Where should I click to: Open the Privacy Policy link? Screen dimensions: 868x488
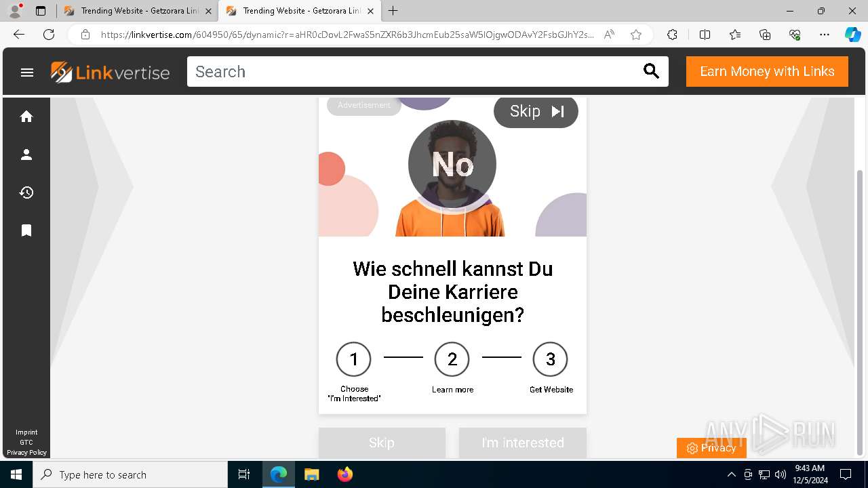pyautogui.click(x=26, y=452)
